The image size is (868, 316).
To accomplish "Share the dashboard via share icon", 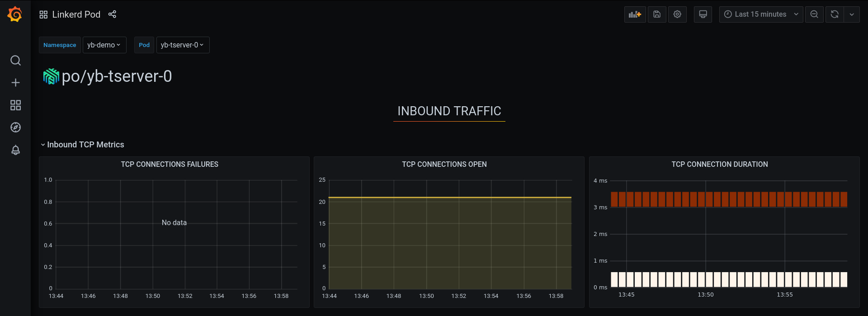I will [112, 14].
